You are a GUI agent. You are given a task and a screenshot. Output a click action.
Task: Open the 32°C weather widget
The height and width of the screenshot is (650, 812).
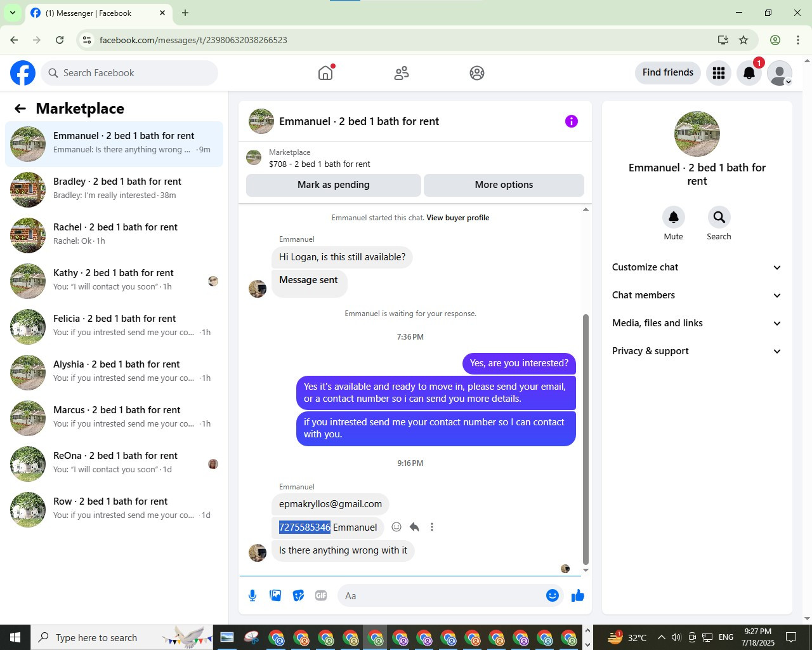(627, 637)
